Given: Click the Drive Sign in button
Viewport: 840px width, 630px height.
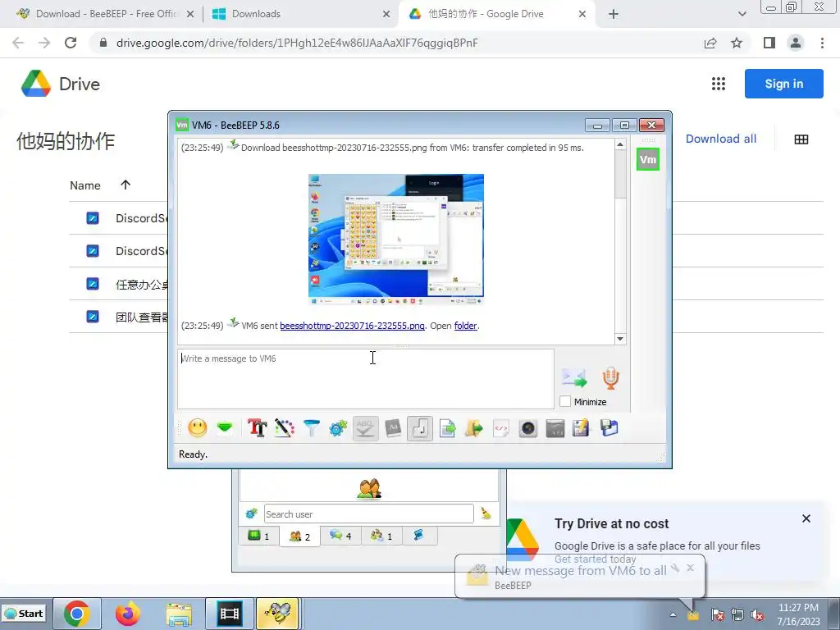Looking at the screenshot, I should 783,84.
